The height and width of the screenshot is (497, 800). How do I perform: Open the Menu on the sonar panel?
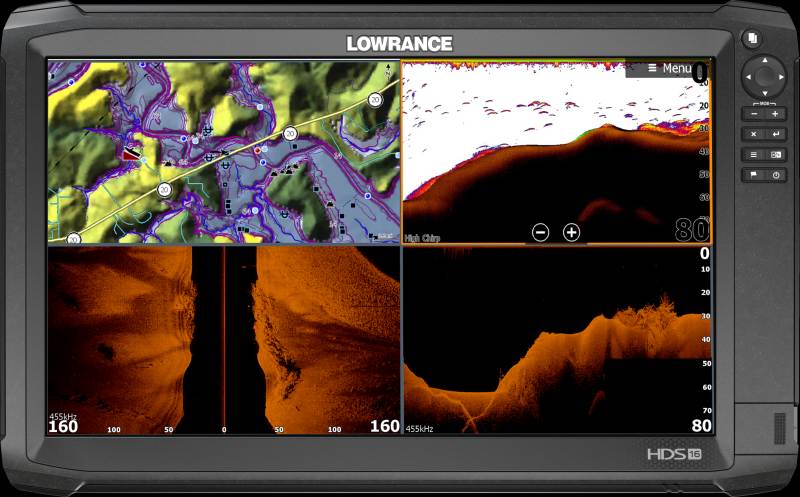click(667, 68)
